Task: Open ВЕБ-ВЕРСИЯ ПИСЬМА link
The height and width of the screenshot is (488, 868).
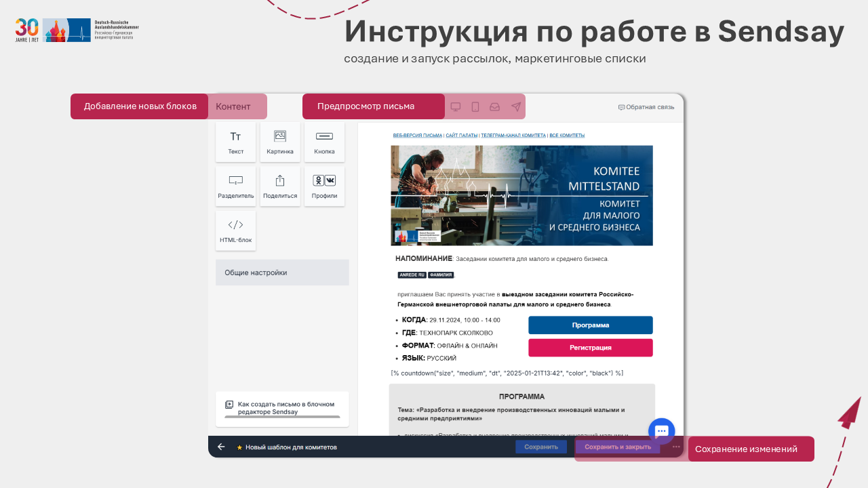Action: tap(418, 136)
